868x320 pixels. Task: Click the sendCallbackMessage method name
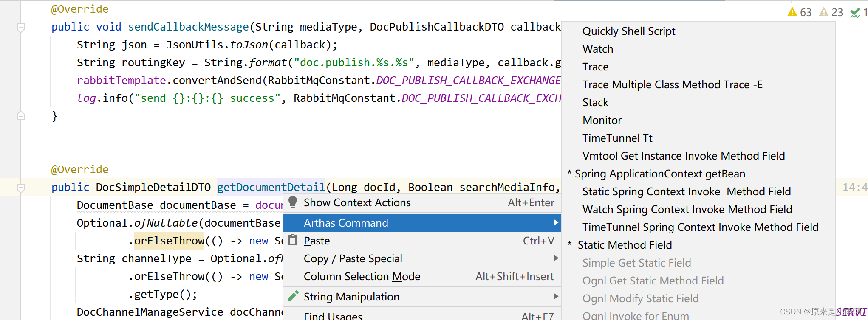[x=188, y=27]
